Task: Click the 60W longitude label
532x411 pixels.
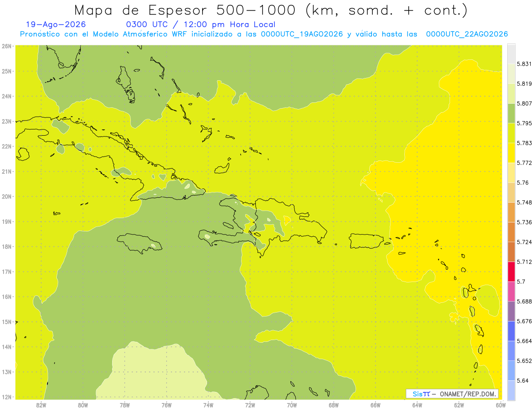Action: coord(501,405)
